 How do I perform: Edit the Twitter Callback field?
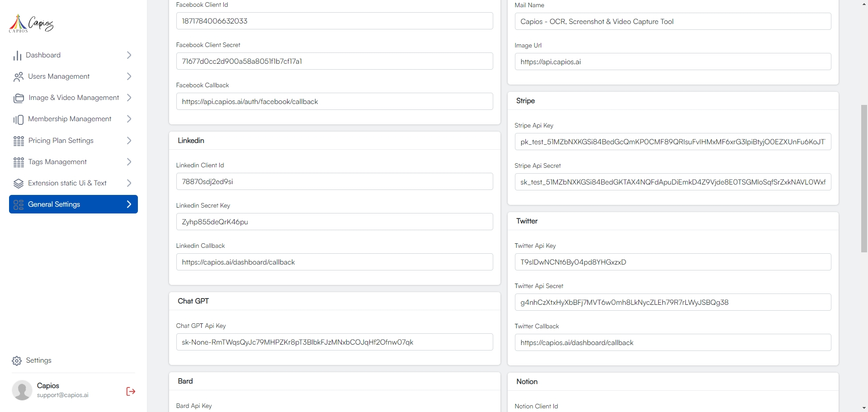[673, 342]
